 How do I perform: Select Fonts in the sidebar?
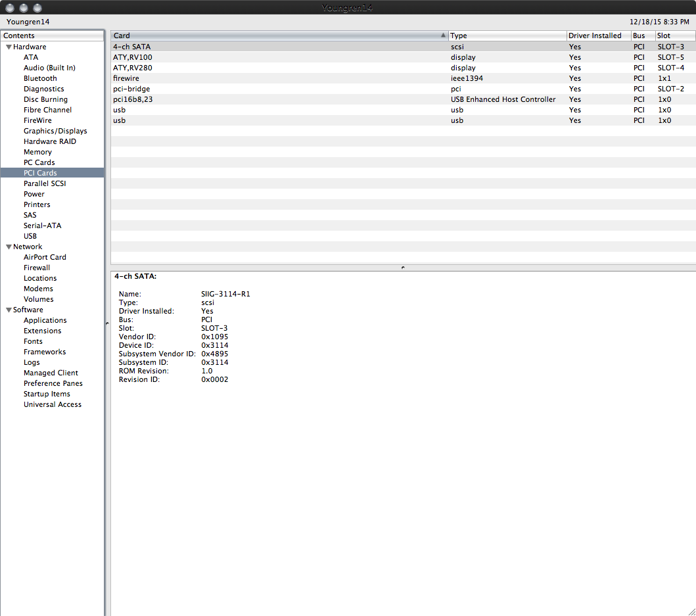[x=33, y=342]
